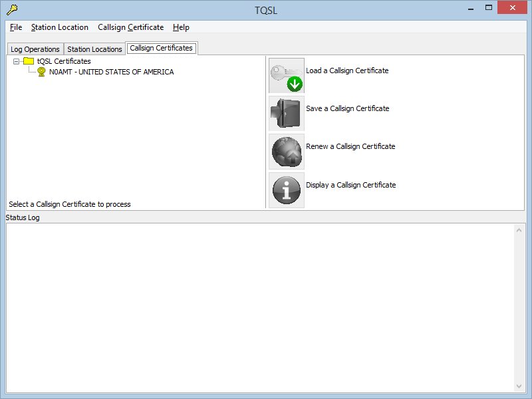
Task: Open the Callsign Certificate menu
Action: pos(130,27)
